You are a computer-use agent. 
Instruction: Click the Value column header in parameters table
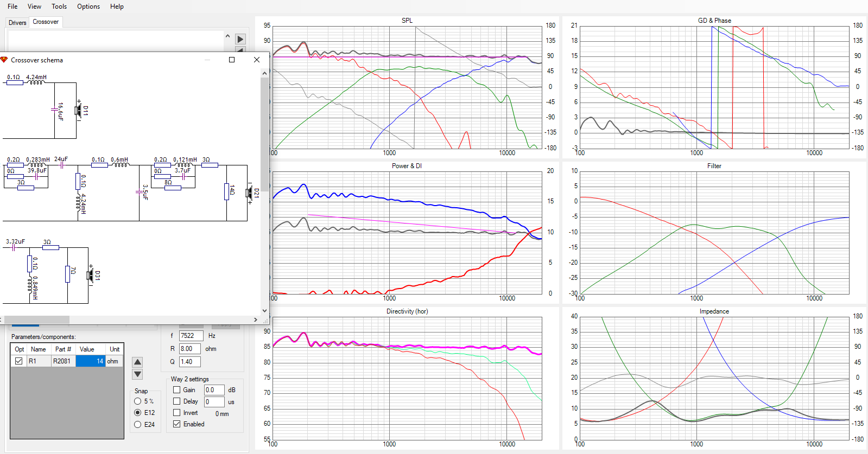87,349
